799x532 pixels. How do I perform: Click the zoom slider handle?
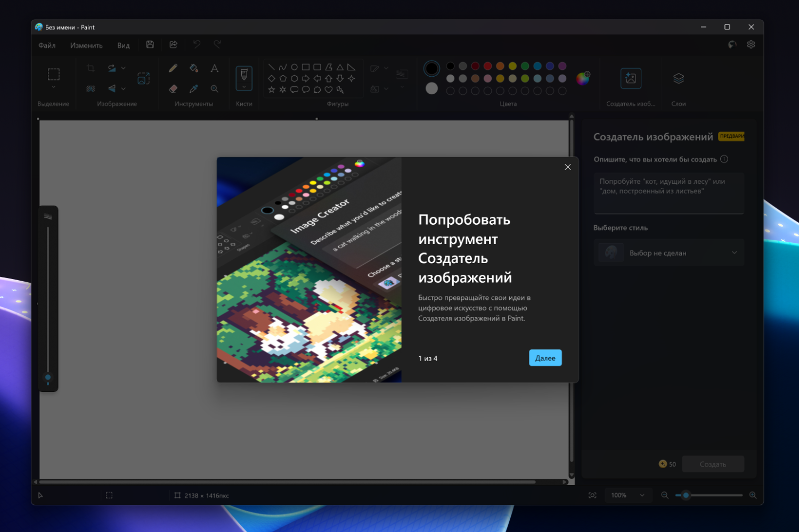pos(686,495)
